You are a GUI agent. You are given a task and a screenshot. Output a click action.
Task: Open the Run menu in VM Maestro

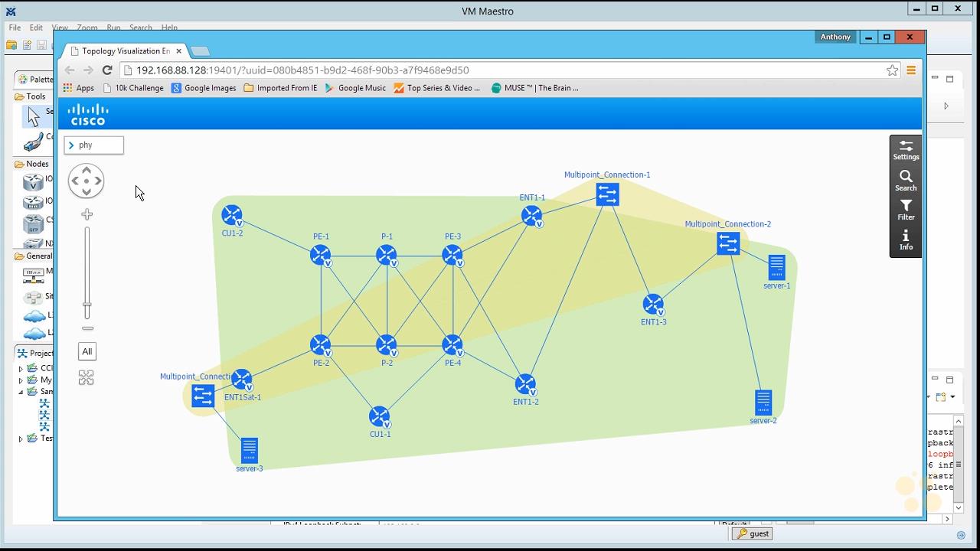[x=113, y=28]
